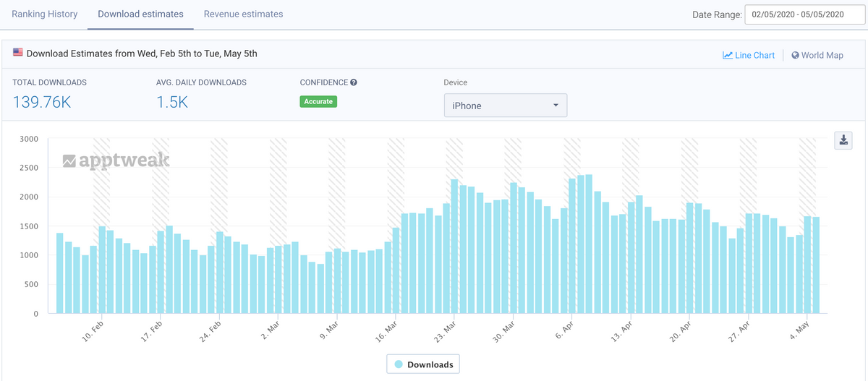Open the World Map view
Image resolution: width=868 pixels, height=381 pixels.
(817, 55)
